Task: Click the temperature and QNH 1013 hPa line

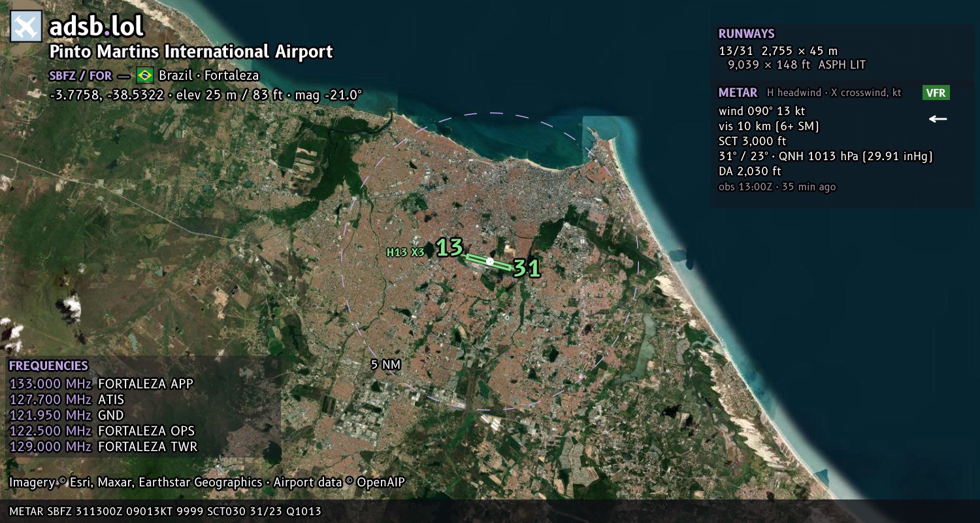Action: click(x=826, y=156)
